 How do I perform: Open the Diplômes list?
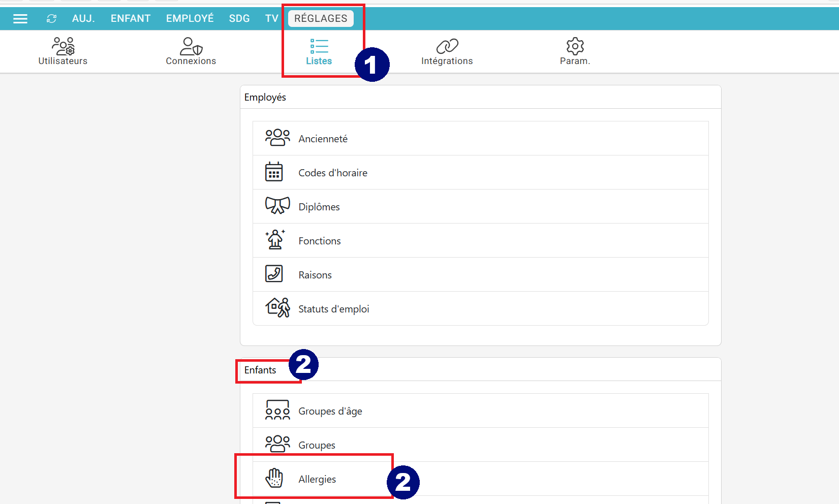(319, 207)
